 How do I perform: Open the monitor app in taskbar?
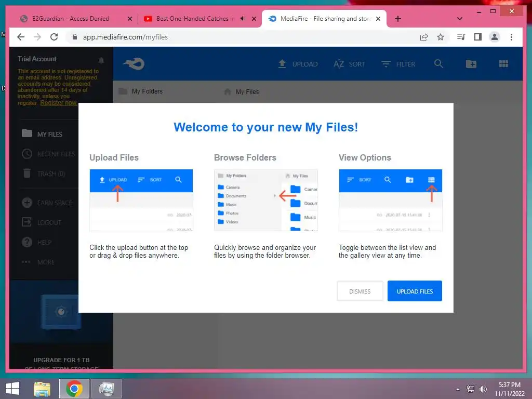coord(106,389)
